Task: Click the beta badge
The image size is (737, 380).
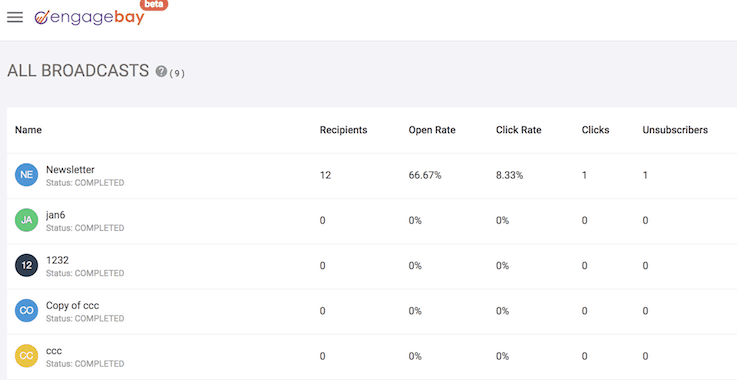Action: (x=154, y=5)
